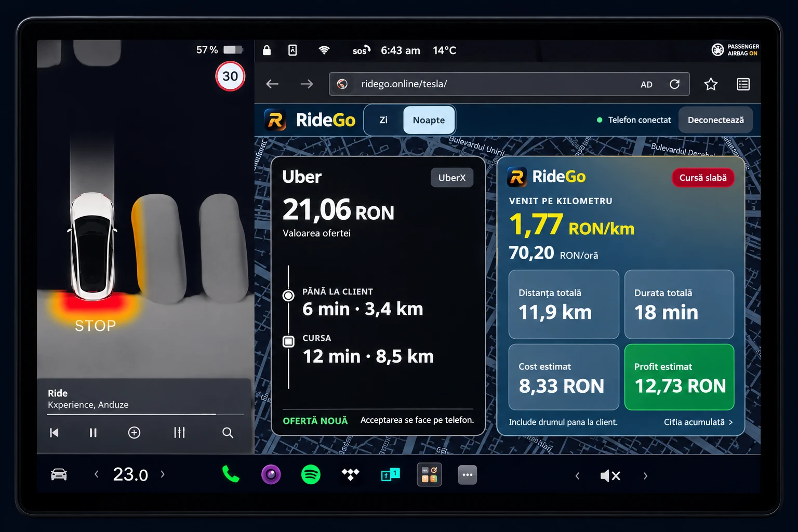The width and height of the screenshot is (798, 532).
Task: Tap the 23.0 temperature setting
Action: (130, 474)
